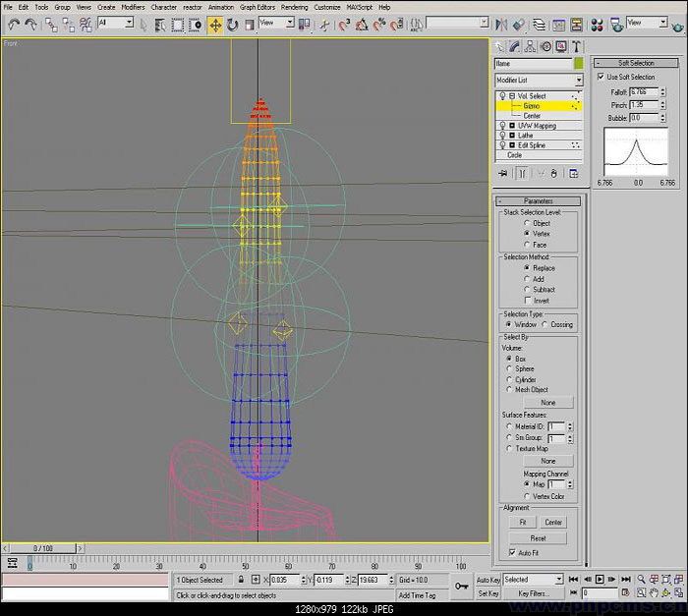The width and height of the screenshot is (688, 616).
Task: Select the Object stack selection level
Action: (527, 223)
